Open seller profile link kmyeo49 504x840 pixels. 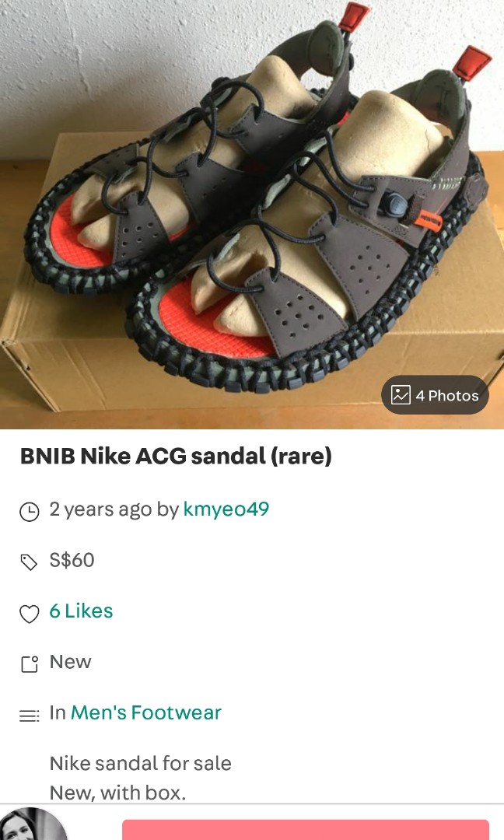pyautogui.click(x=226, y=509)
